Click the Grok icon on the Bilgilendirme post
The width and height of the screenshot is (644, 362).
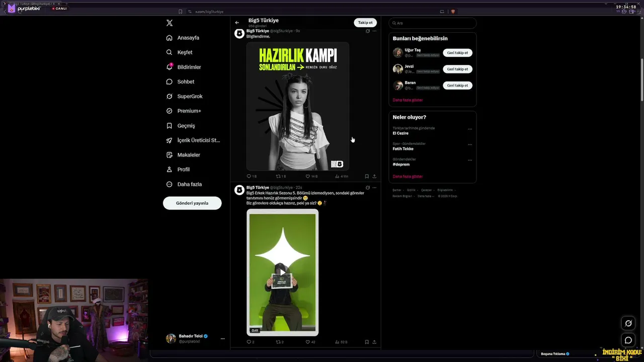(x=368, y=31)
